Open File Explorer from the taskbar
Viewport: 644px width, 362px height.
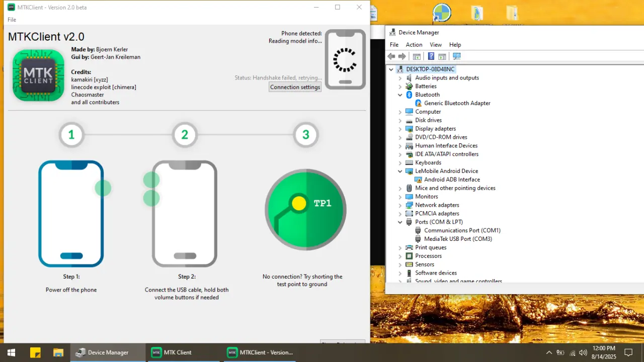58,352
